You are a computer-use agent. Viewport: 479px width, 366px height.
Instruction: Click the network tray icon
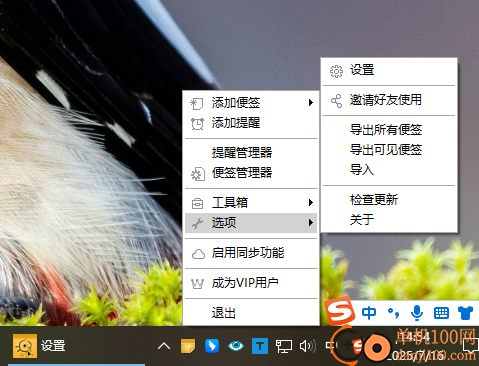coord(284,347)
